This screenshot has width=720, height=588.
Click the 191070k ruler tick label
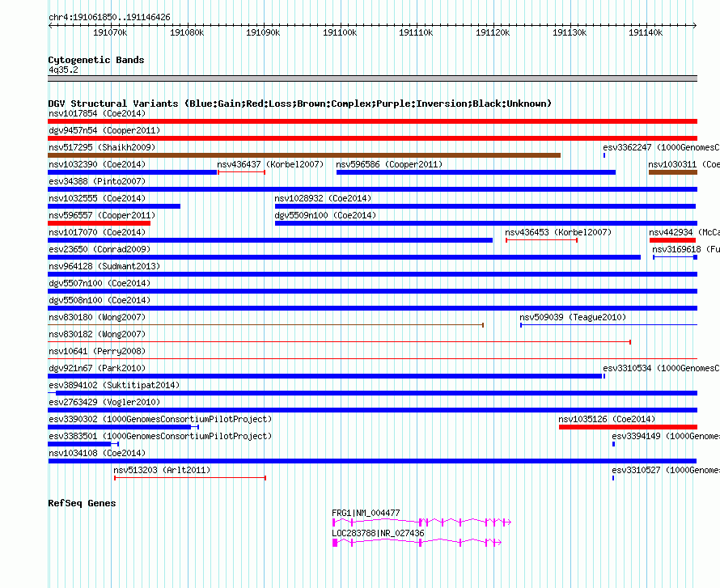click(x=110, y=32)
